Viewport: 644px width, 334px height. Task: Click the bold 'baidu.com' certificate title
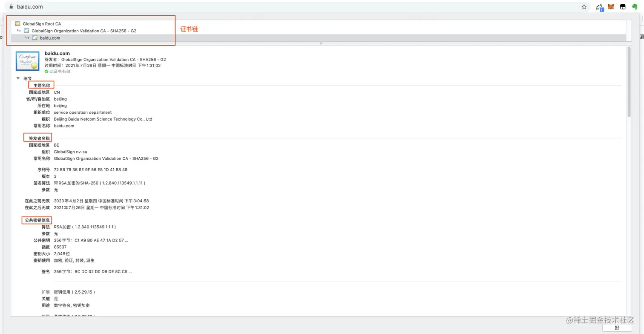(57, 53)
